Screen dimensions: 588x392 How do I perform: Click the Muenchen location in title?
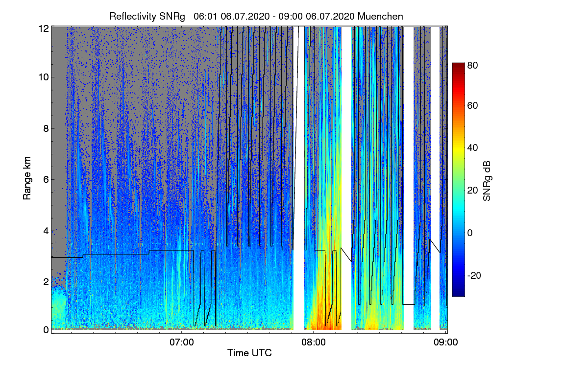[380, 16]
